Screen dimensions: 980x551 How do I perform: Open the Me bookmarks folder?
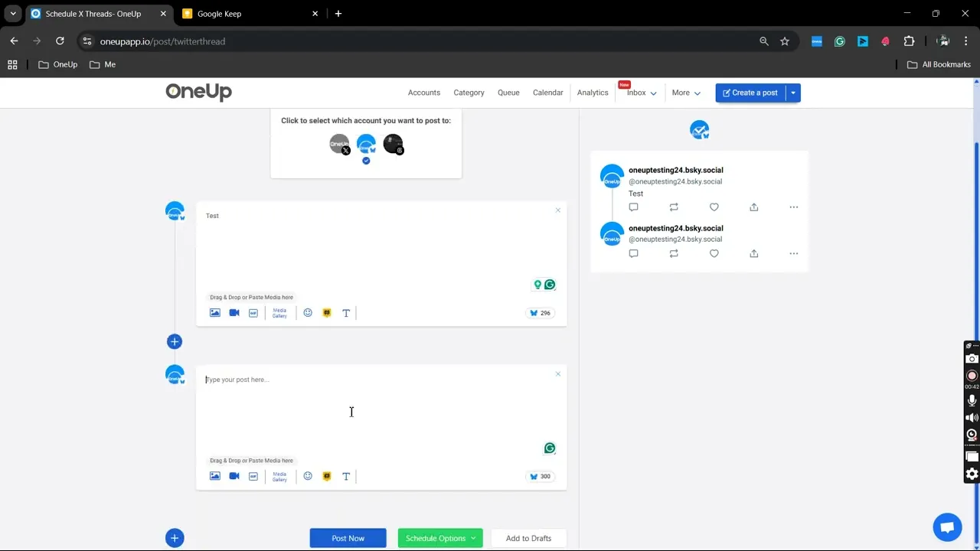tap(103, 64)
